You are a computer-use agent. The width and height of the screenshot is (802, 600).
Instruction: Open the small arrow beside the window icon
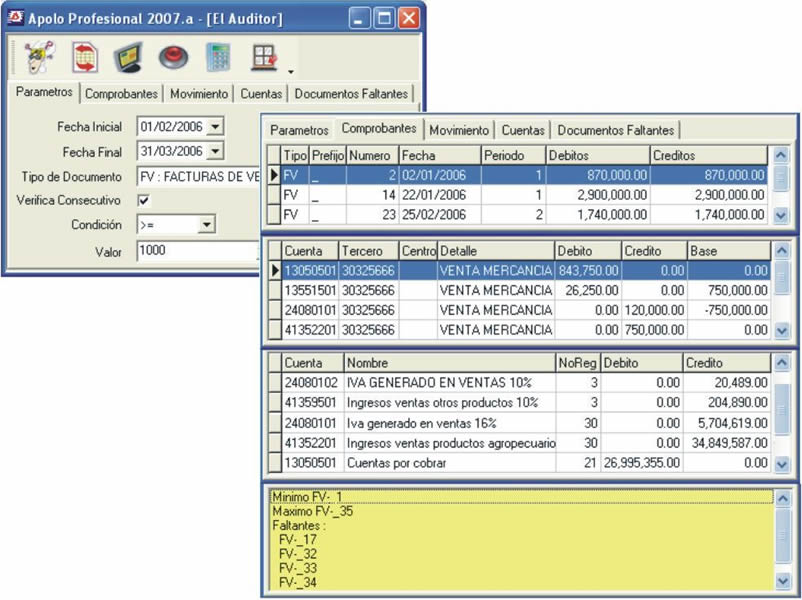(291, 72)
